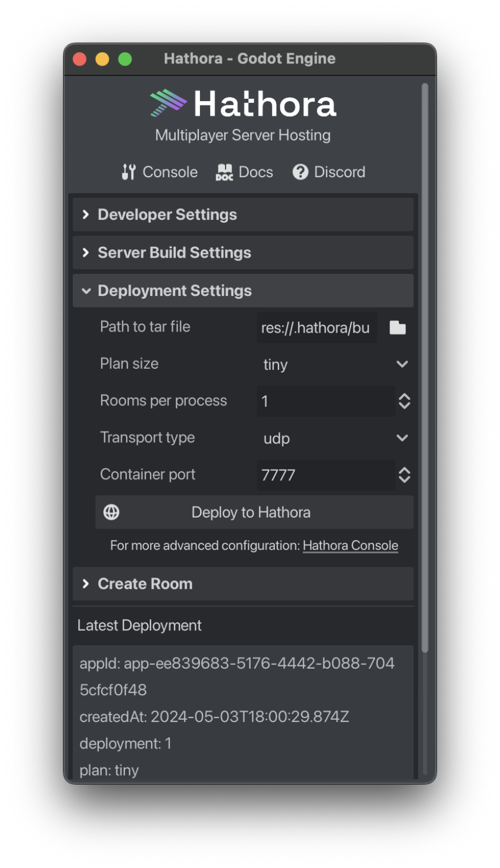Click the globe icon on Deploy button

click(112, 512)
